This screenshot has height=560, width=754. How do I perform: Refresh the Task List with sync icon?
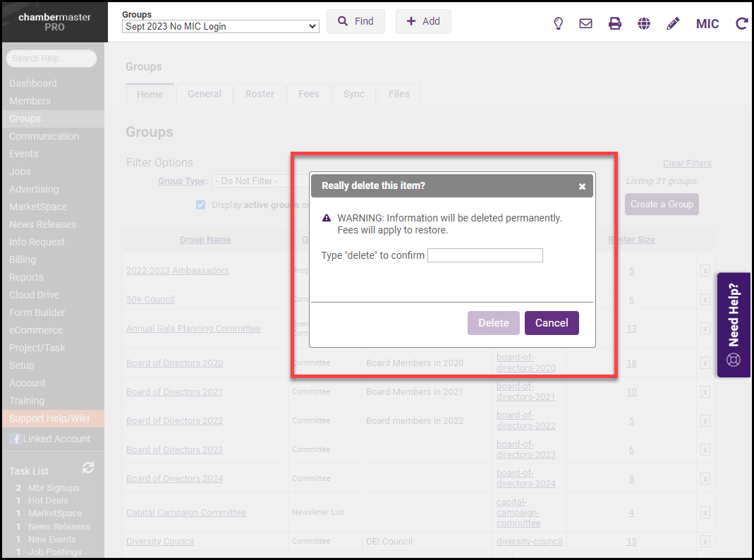(x=88, y=468)
